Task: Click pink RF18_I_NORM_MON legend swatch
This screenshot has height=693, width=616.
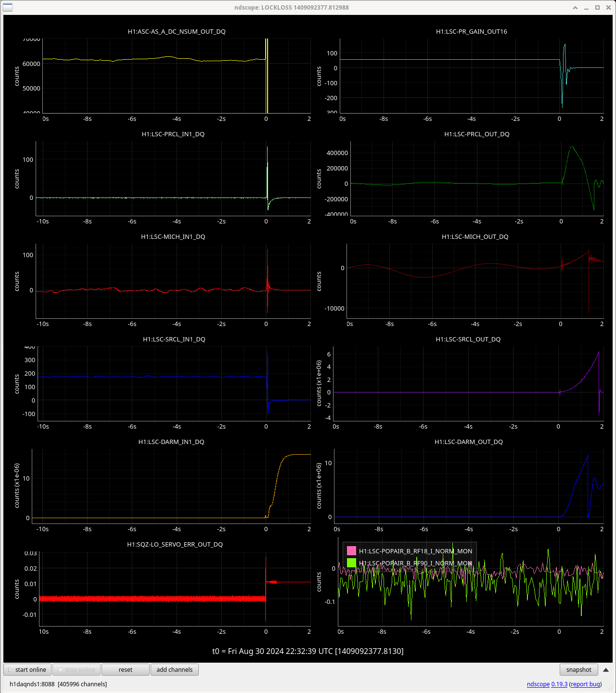Action: pos(351,550)
